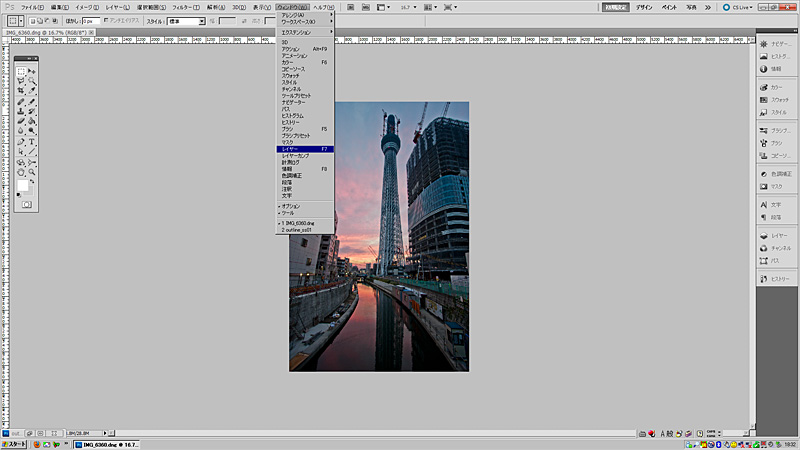The height and width of the screenshot is (450, 800).
Task: Expand the アレンジ submenu
Action: coord(305,15)
